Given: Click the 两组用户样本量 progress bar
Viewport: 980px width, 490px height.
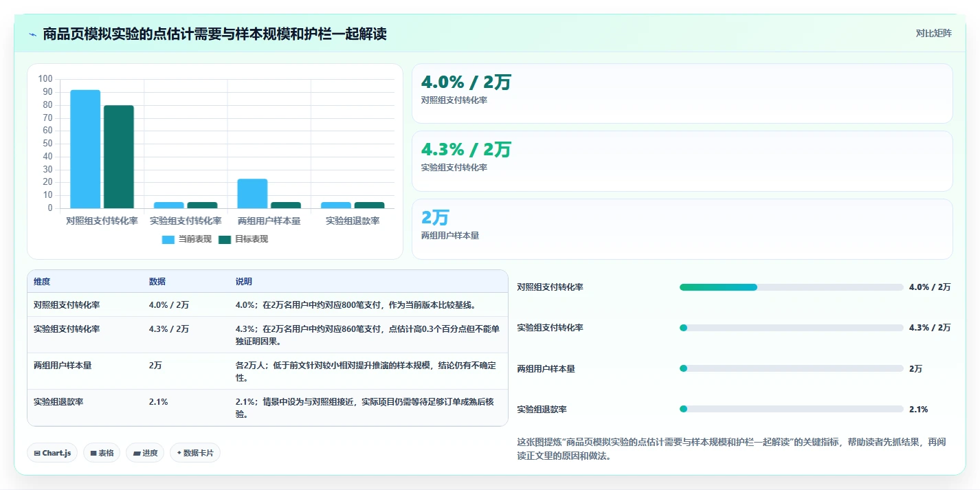Looking at the screenshot, I should pos(791,368).
